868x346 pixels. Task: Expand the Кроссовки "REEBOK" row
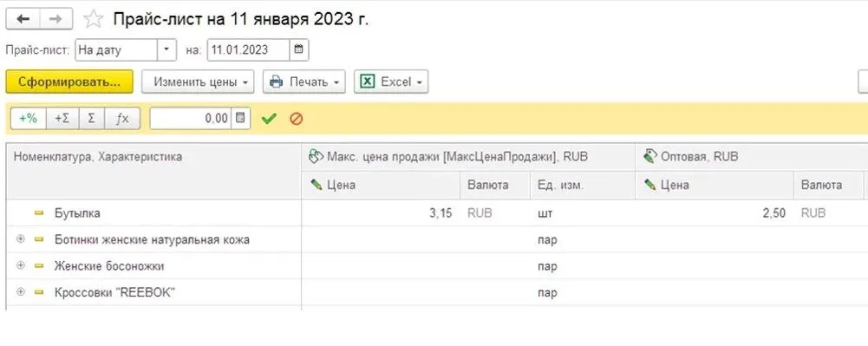pyautogui.click(x=21, y=291)
